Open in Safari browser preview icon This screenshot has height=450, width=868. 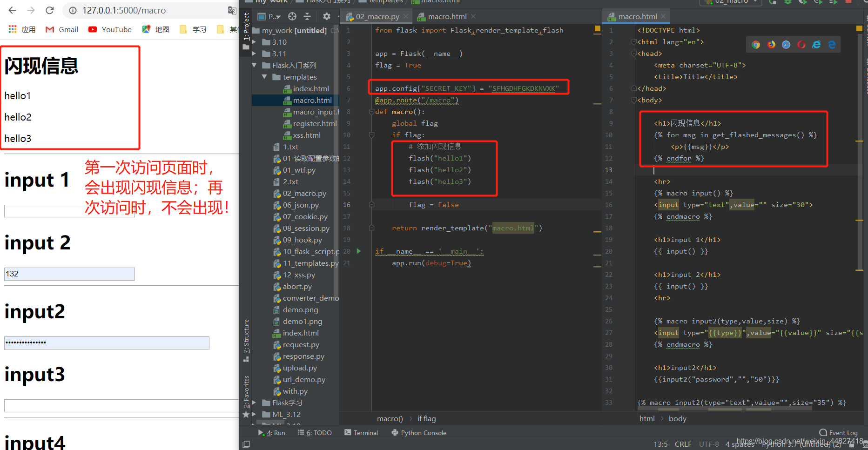[x=786, y=45]
